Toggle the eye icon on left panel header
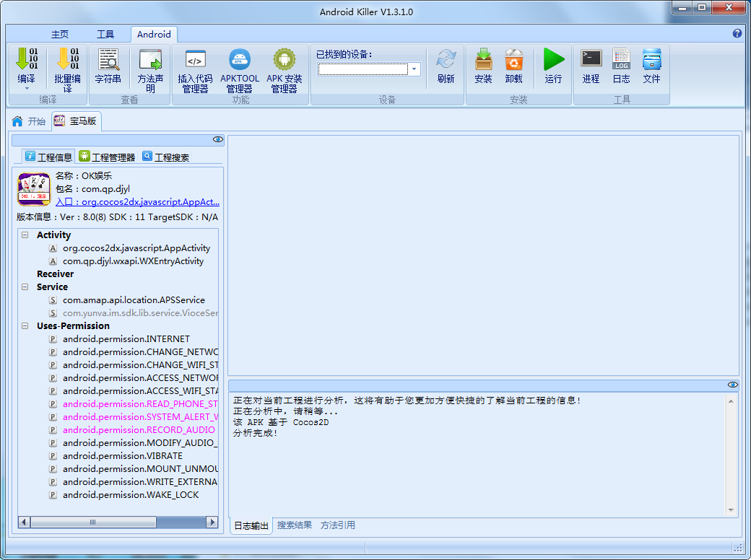Image resolution: width=751 pixels, height=560 pixels. tap(217, 140)
